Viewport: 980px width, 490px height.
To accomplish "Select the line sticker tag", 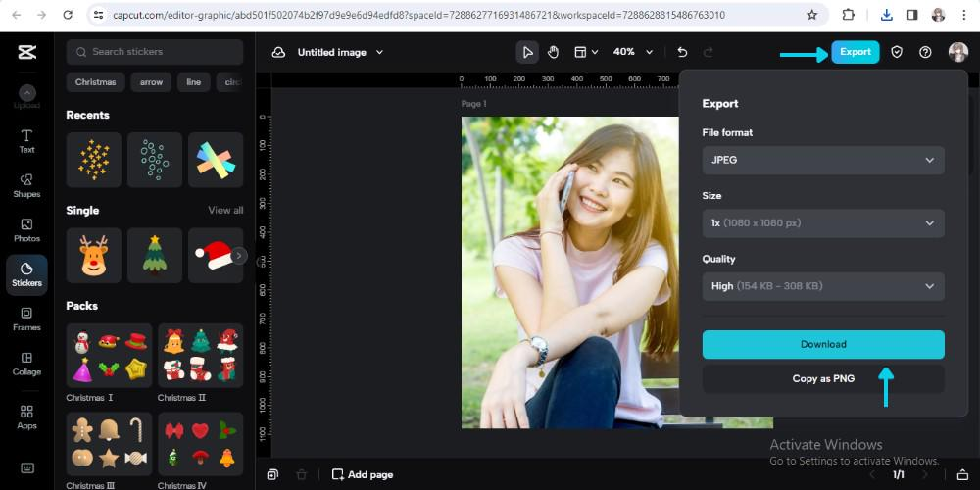I will tap(194, 82).
